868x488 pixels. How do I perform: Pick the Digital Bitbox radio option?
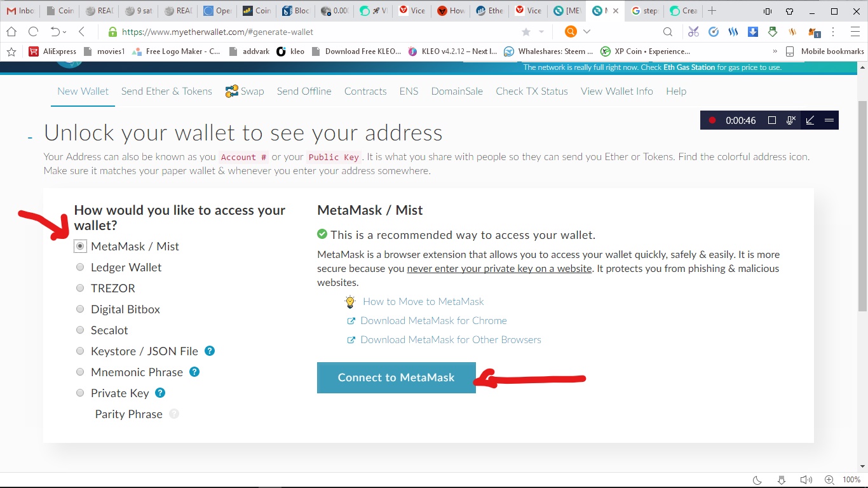click(80, 309)
